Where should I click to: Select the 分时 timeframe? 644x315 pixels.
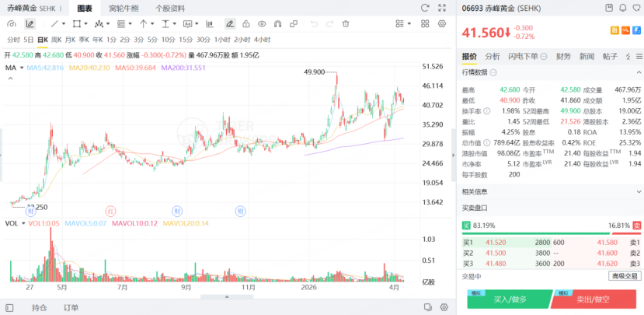pyautogui.click(x=13, y=40)
